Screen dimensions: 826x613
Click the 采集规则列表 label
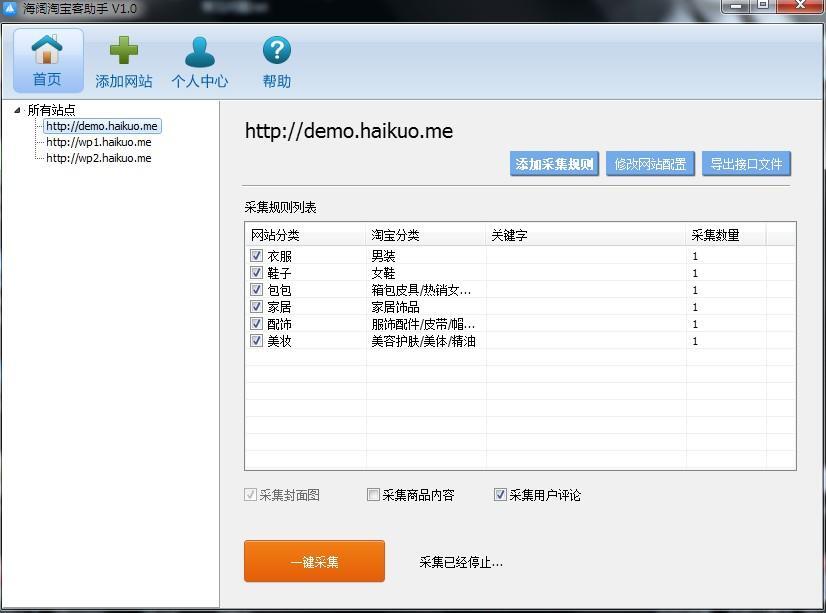[280, 207]
